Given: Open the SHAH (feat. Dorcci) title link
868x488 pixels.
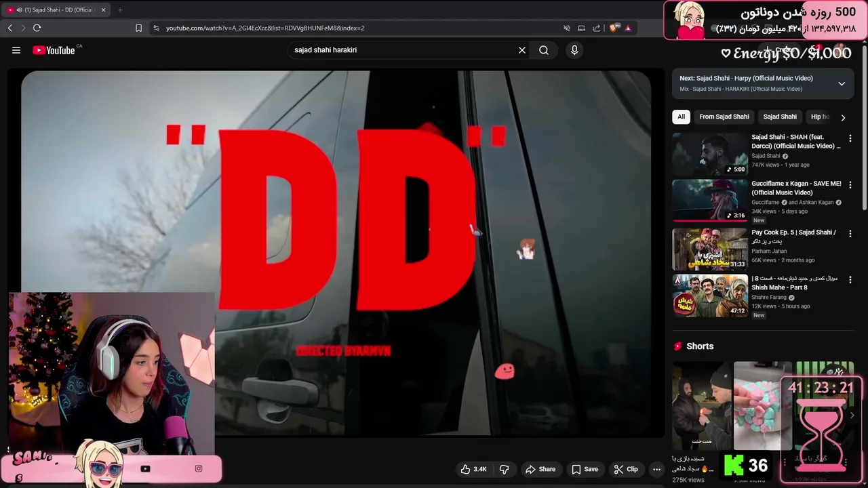Looking at the screenshot, I should pos(795,141).
